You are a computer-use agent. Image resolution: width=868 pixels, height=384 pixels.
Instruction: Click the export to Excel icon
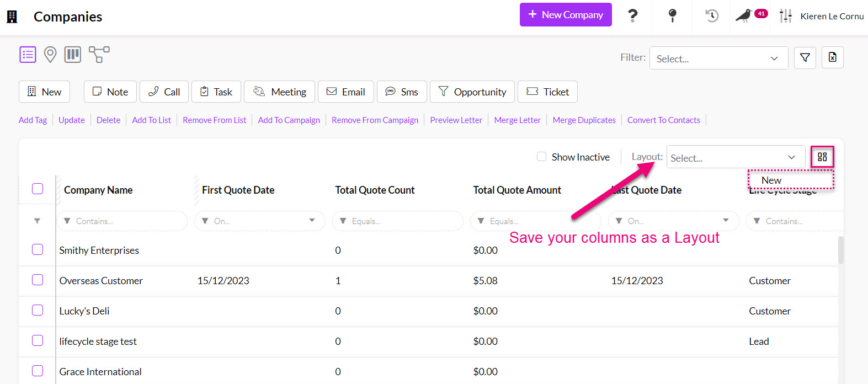(x=832, y=57)
